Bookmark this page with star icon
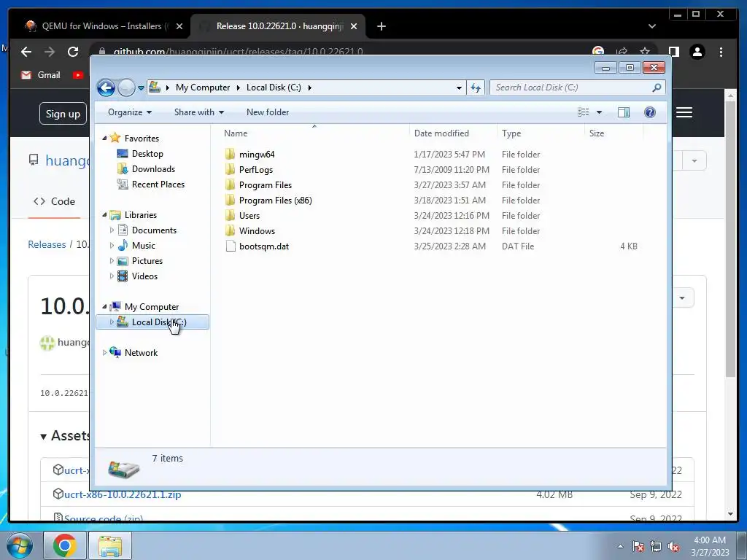This screenshot has height=560, width=747. [645, 52]
